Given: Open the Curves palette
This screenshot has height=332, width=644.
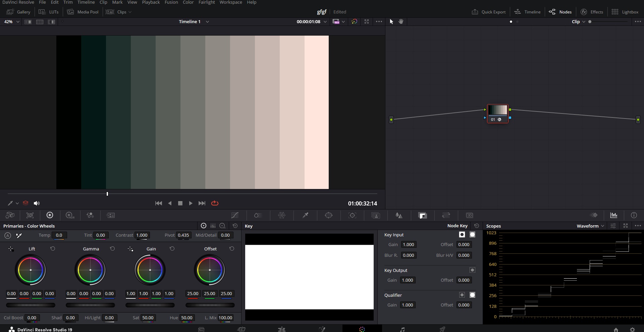Looking at the screenshot, I should click(x=234, y=215).
